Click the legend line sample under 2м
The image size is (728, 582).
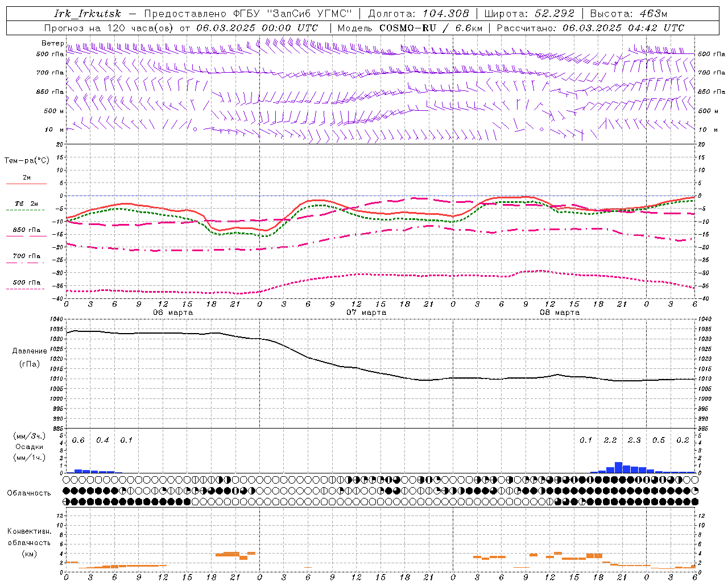coord(26,184)
